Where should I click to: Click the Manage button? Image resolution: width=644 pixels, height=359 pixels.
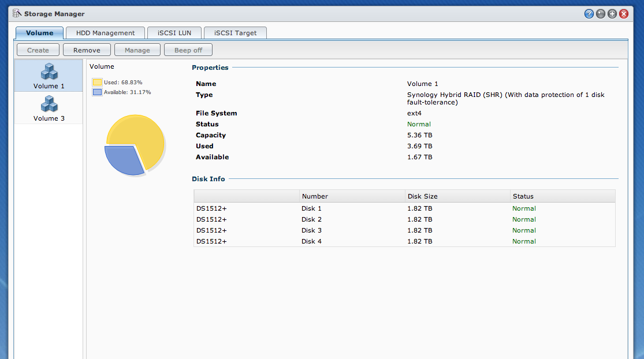click(137, 50)
